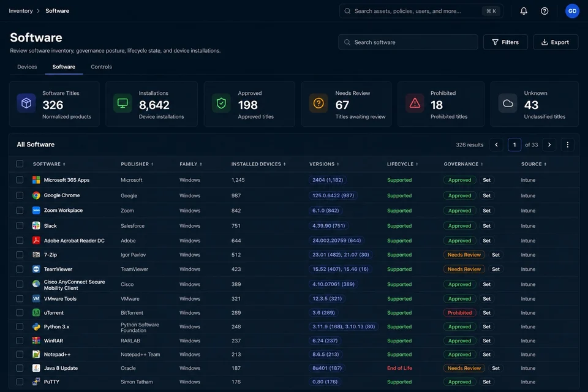The image size is (588, 392).
Task: Sort by the Software column header
Action: coord(49,164)
